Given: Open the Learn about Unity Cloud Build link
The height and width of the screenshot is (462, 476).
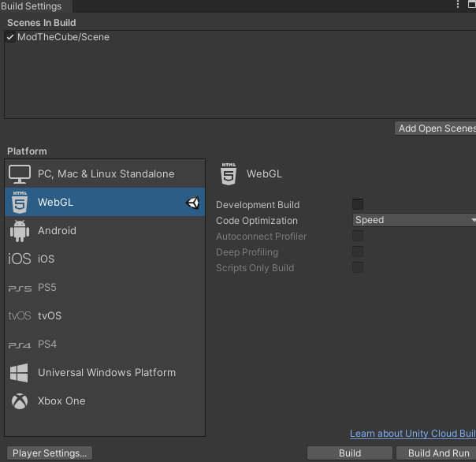Looking at the screenshot, I should click(413, 434).
